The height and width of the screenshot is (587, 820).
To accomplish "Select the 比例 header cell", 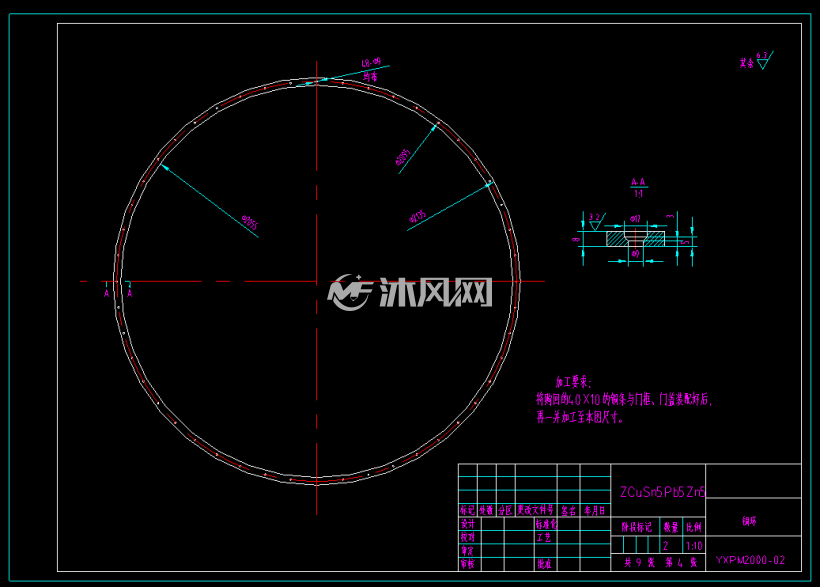I will [694, 527].
